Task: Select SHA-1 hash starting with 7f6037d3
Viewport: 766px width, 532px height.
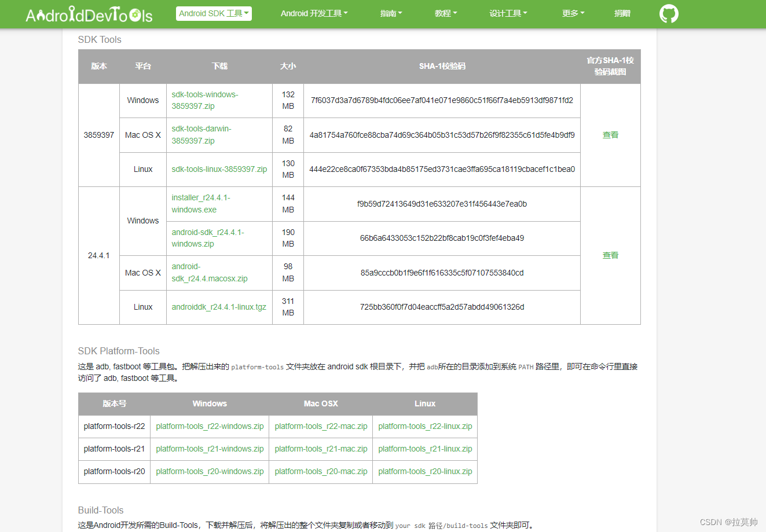Action: 442,100
